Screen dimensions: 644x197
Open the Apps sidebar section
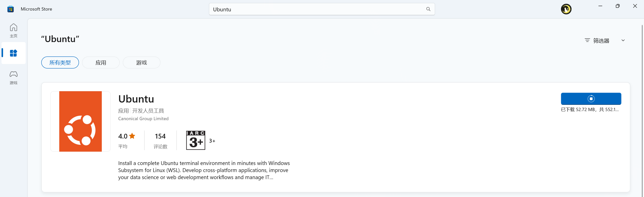14,53
